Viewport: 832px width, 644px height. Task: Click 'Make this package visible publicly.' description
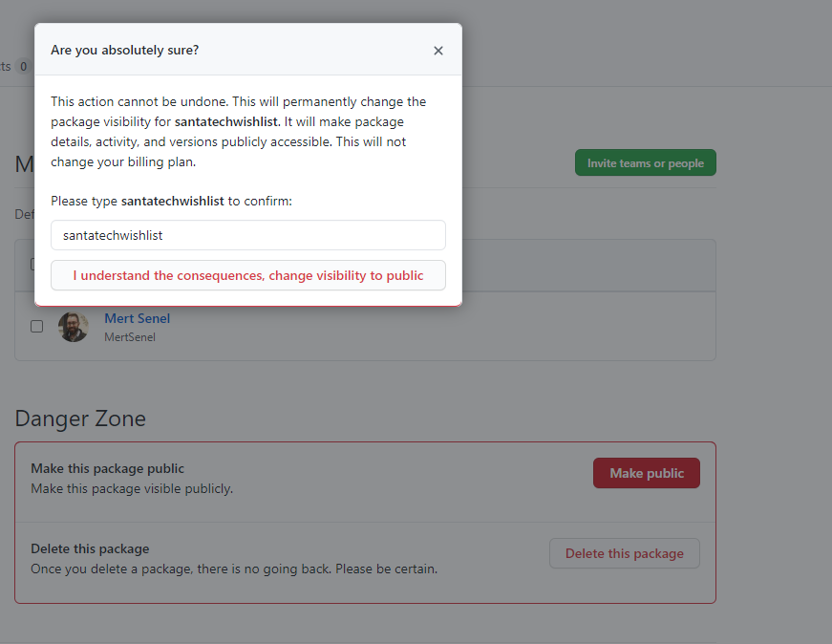[x=132, y=488]
